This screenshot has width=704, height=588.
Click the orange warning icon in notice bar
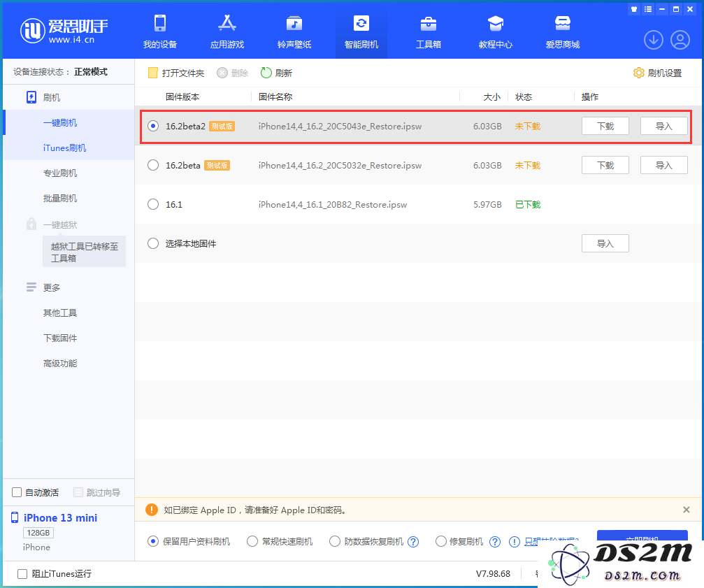click(x=152, y=510)
